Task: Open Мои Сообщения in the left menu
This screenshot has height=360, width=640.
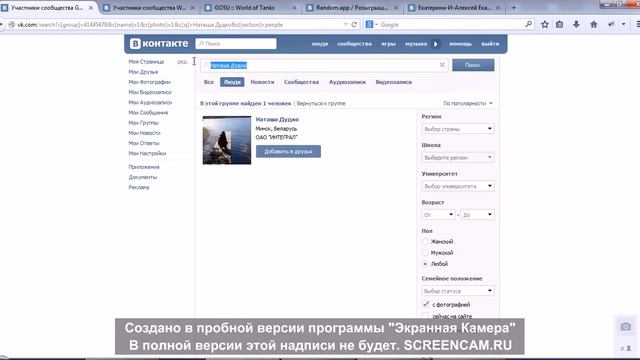Action: click(148, 113)
